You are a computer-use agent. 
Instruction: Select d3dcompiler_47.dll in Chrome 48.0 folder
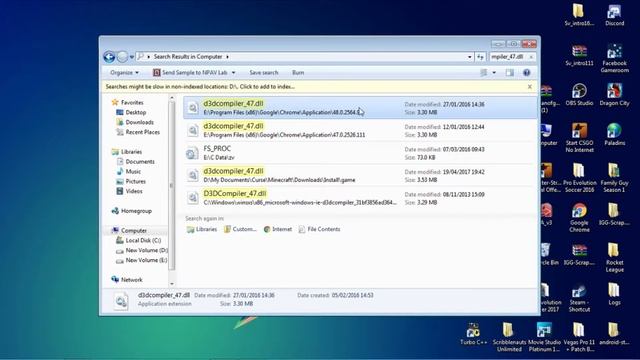pyautogui.click(x=360, y=108)
